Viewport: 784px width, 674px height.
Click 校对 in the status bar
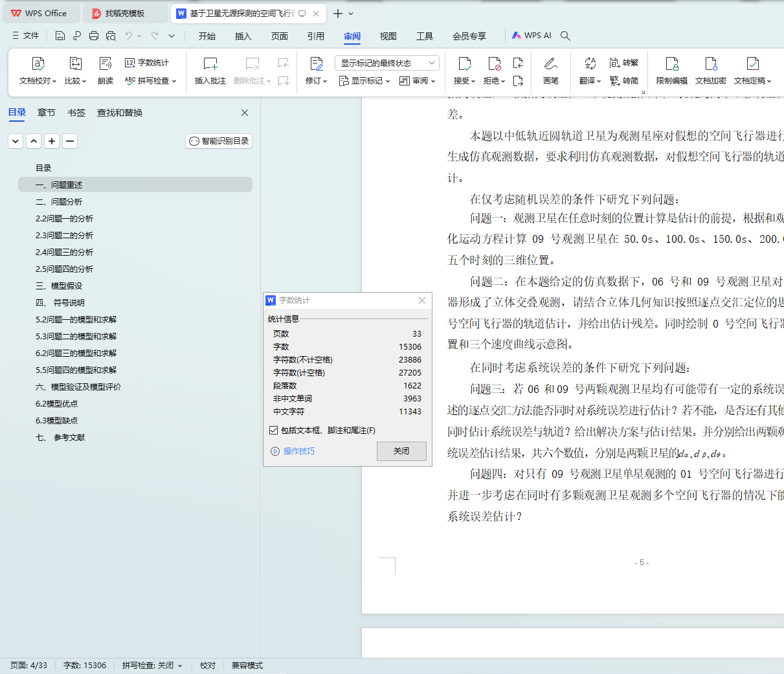pyautogui.click(x=208, y=666)
